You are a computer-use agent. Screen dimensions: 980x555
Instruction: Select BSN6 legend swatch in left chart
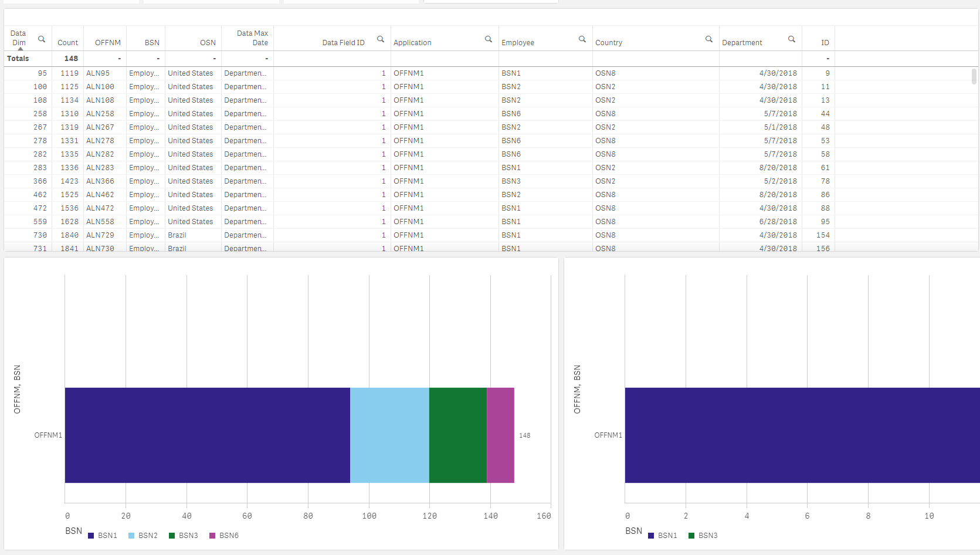(212, 536)
